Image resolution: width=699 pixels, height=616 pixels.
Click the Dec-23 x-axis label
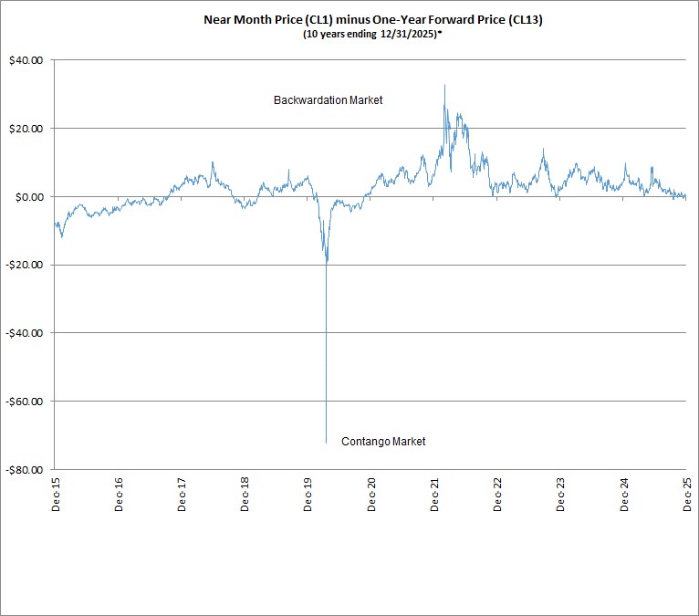[x=560, y=495]
